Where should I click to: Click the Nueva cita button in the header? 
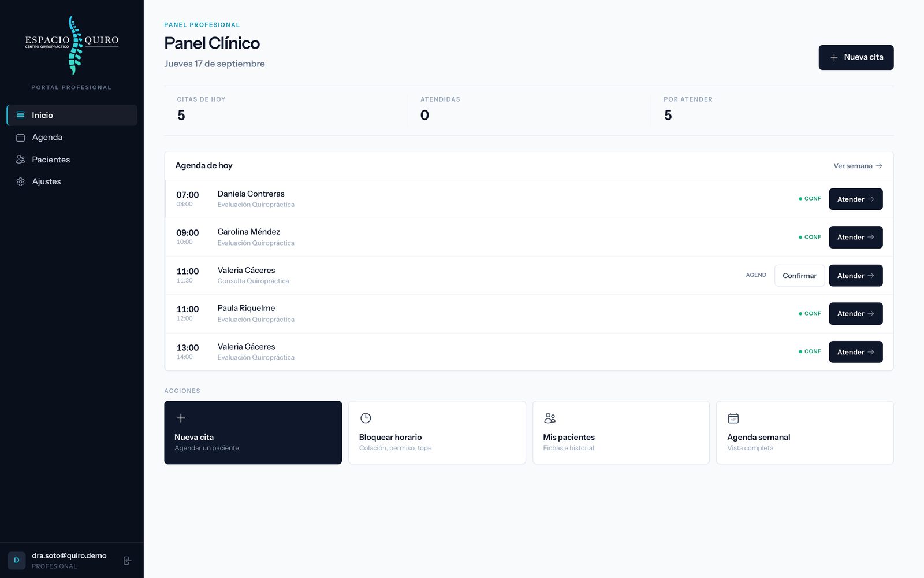pyautogui.click(x=856, y=57)
